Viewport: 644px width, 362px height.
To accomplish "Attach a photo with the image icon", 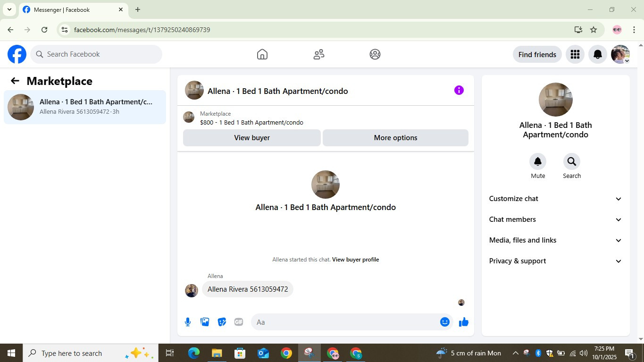I will click(x=205, y=322).
